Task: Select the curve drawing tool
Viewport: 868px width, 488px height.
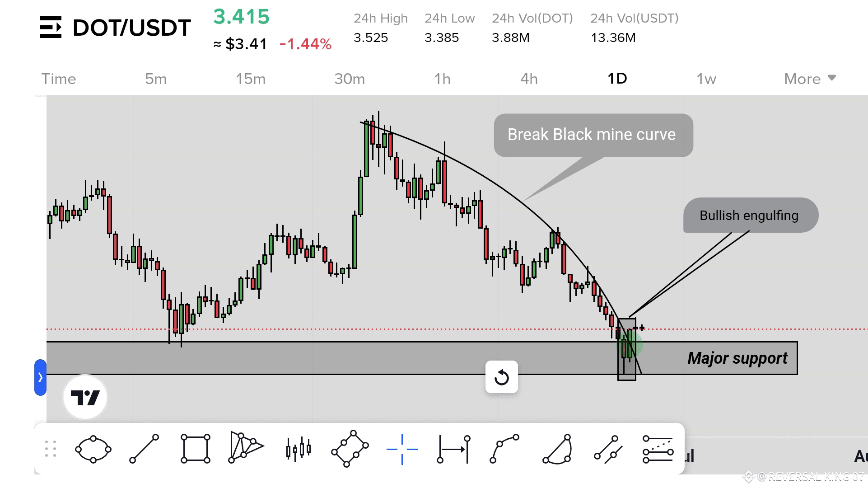Action: click(504, 449)
